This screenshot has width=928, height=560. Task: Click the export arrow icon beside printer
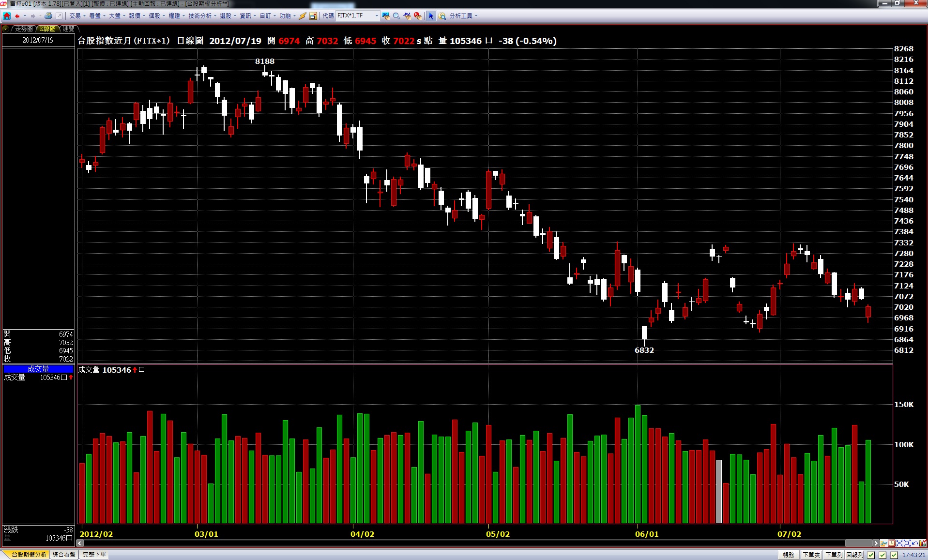[59, 16]
